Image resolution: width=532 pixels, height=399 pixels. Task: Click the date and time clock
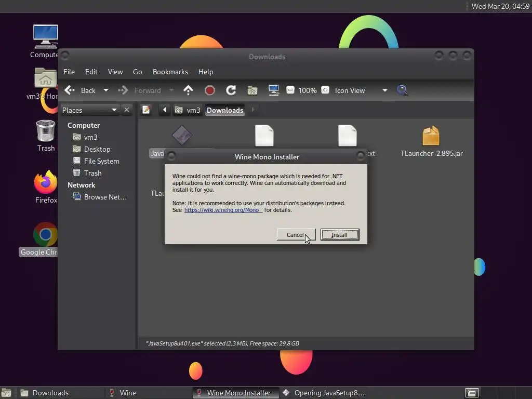pos(500,6)
